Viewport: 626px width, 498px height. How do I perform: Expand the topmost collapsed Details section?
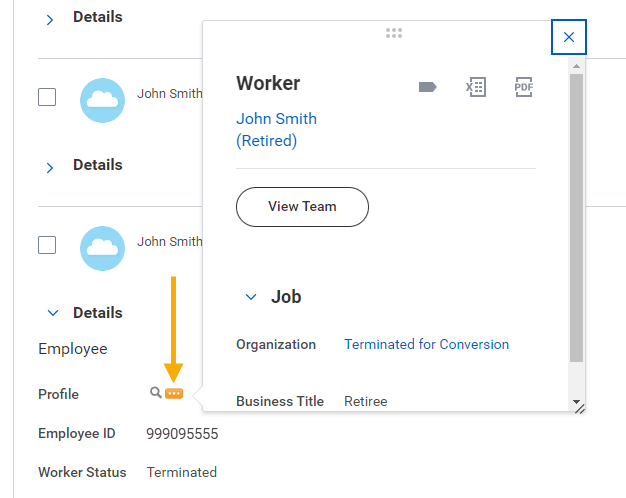[x=50, y=19]
